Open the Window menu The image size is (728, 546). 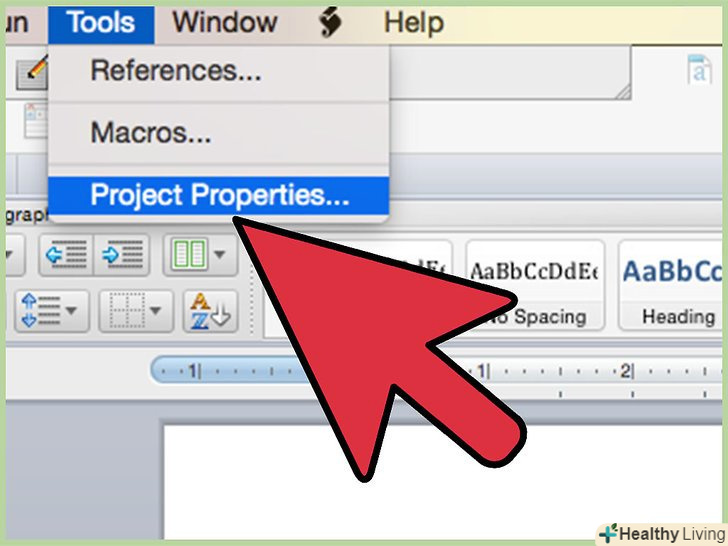click(225, 23)
